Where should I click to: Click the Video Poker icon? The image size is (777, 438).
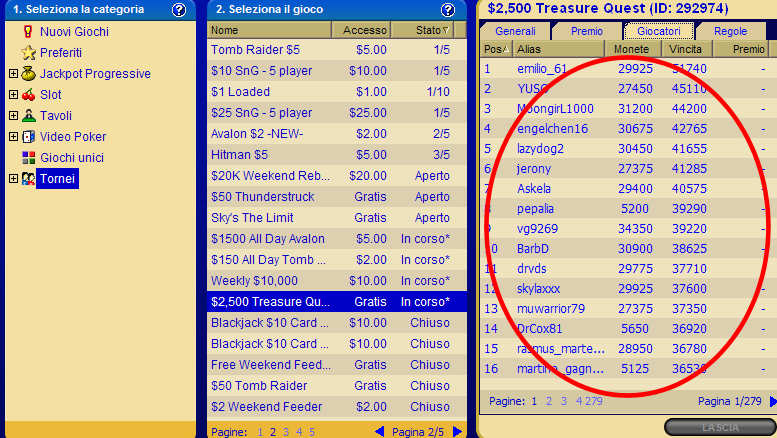[x=29, y=137]
